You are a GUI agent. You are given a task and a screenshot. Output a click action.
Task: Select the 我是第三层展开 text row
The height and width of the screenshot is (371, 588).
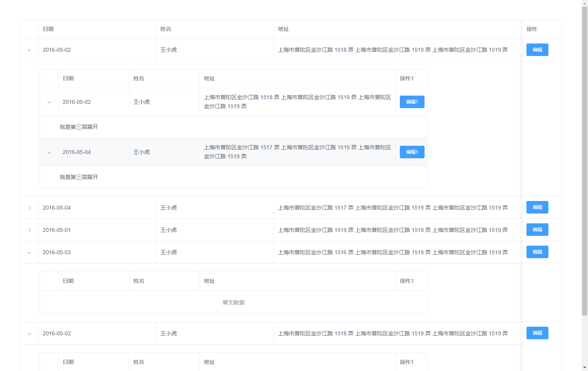coord(78,127)
